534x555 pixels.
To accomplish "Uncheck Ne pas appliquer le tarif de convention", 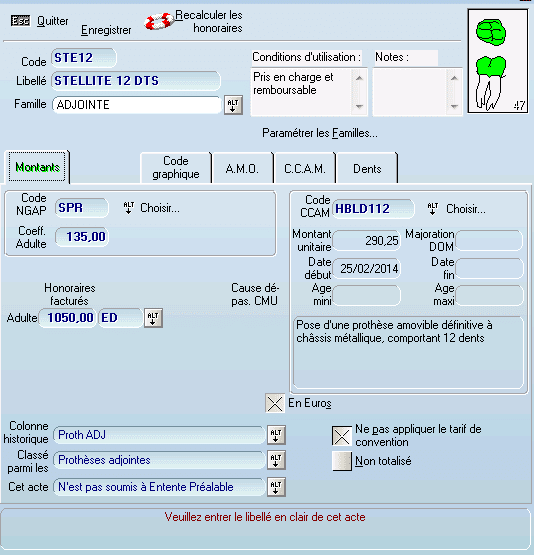I will 342,436.
